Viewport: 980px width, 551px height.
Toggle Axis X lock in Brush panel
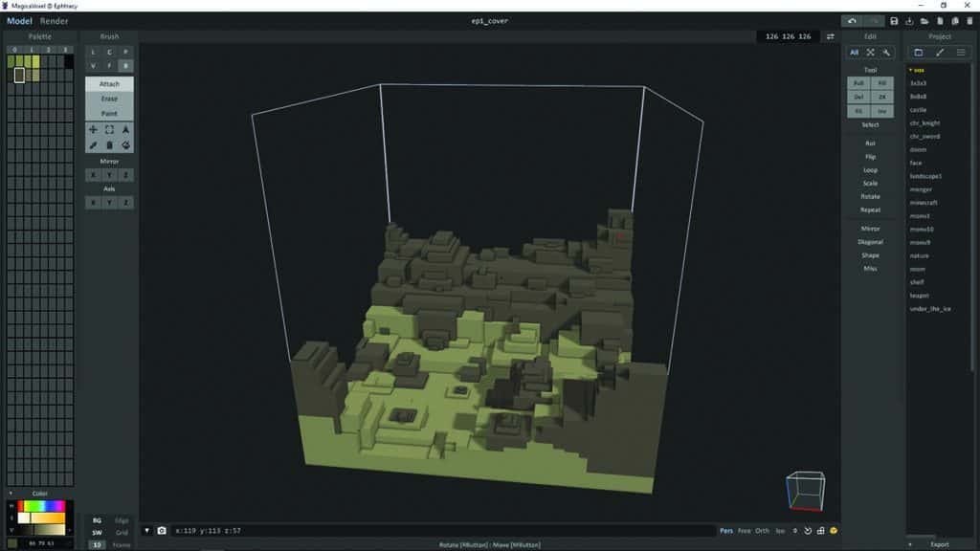point(93,203)
